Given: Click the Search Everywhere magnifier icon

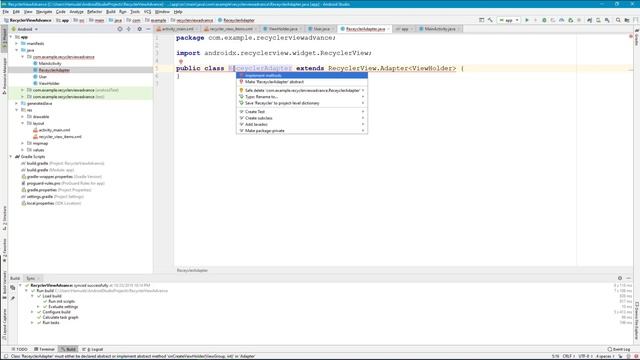Looking at the screenshot, I should click(618, 20).
